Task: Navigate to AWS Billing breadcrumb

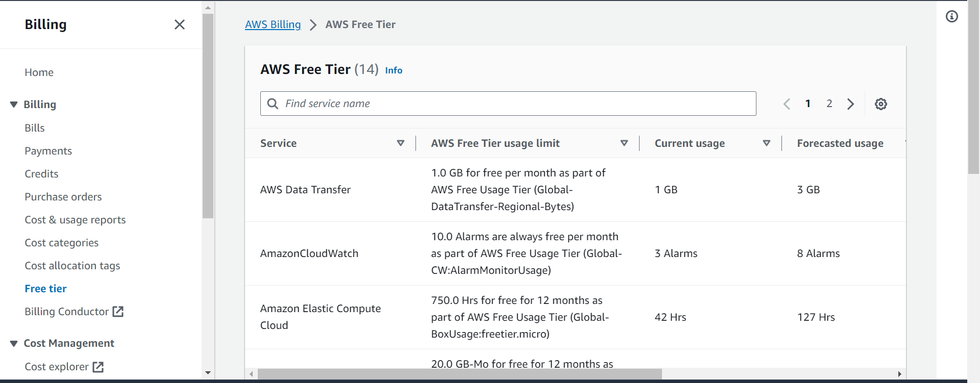Action: pyautogui.click(x=273, y=24)
